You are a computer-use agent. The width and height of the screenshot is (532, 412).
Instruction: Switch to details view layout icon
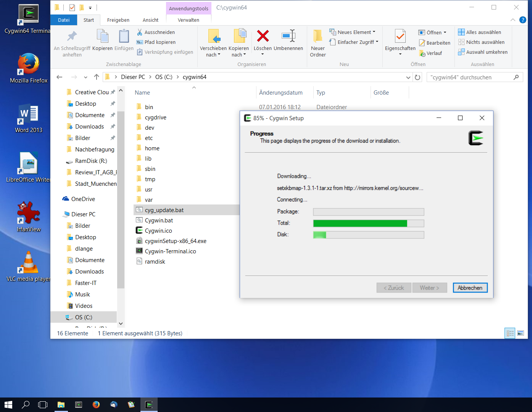510,333
